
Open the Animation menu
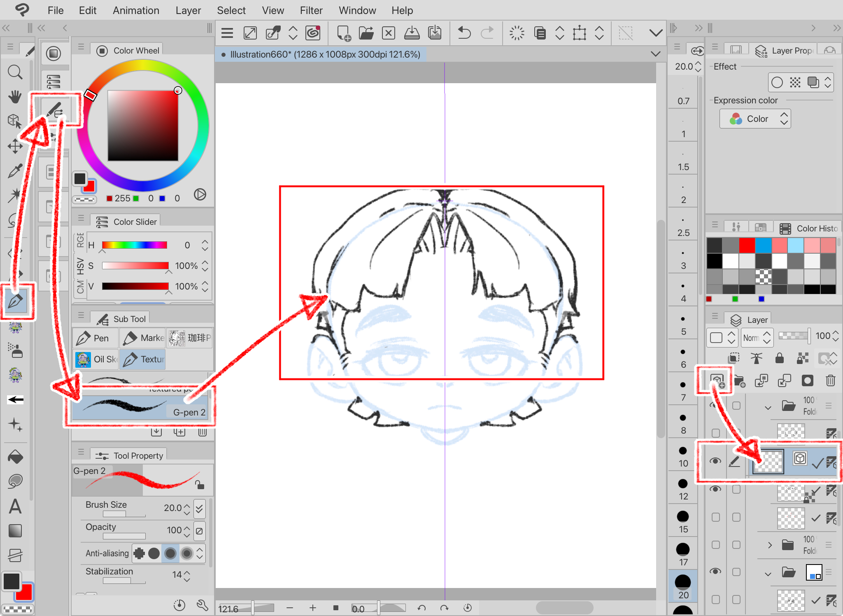click(x=136, y=10)
